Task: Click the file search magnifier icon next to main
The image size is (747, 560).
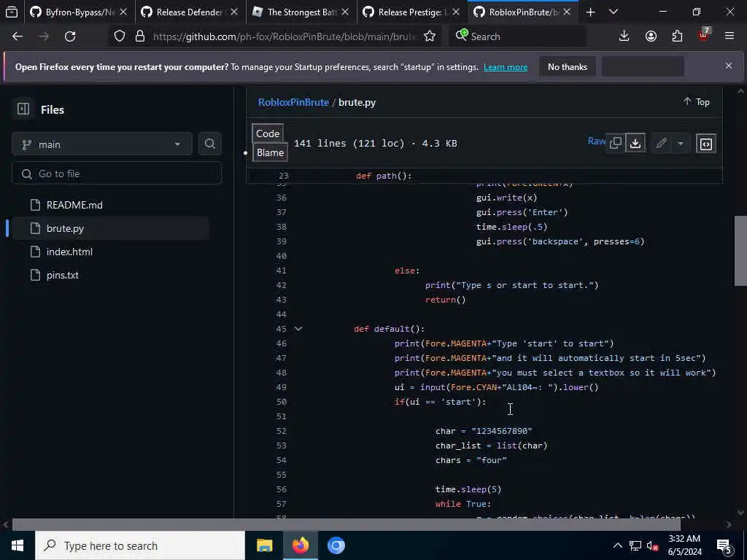Action: (209, 144)
